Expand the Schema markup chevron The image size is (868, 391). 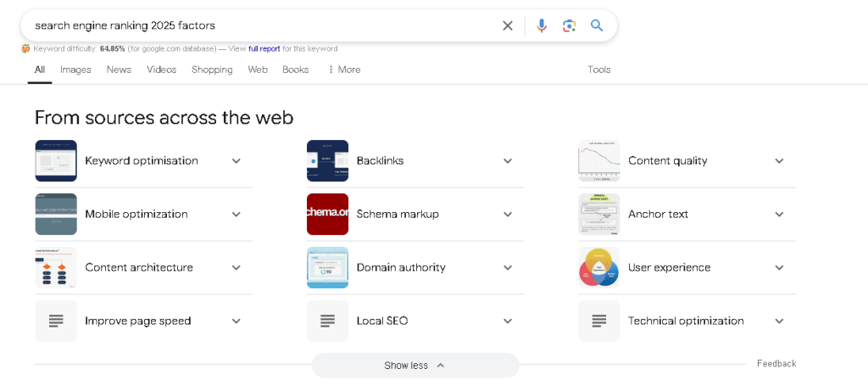click(508, 215)
